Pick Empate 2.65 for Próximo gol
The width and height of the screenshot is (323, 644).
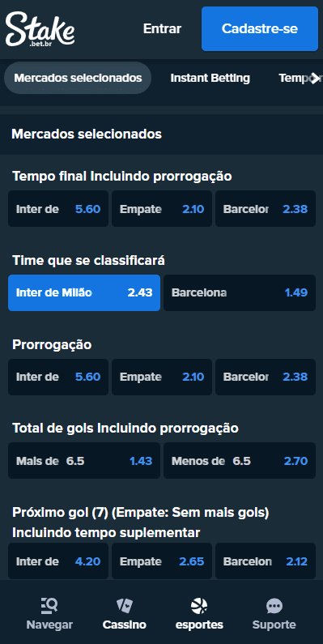coord(162,561)
